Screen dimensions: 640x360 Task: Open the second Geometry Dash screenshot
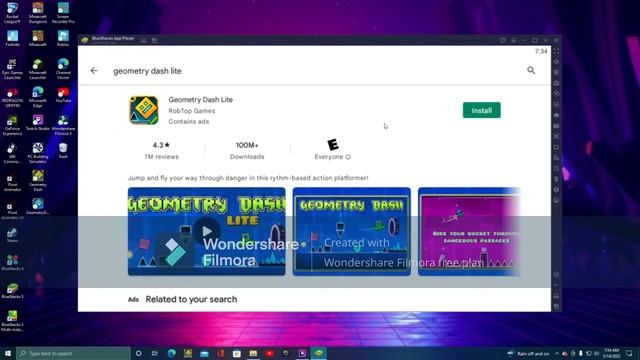(351, 231)
